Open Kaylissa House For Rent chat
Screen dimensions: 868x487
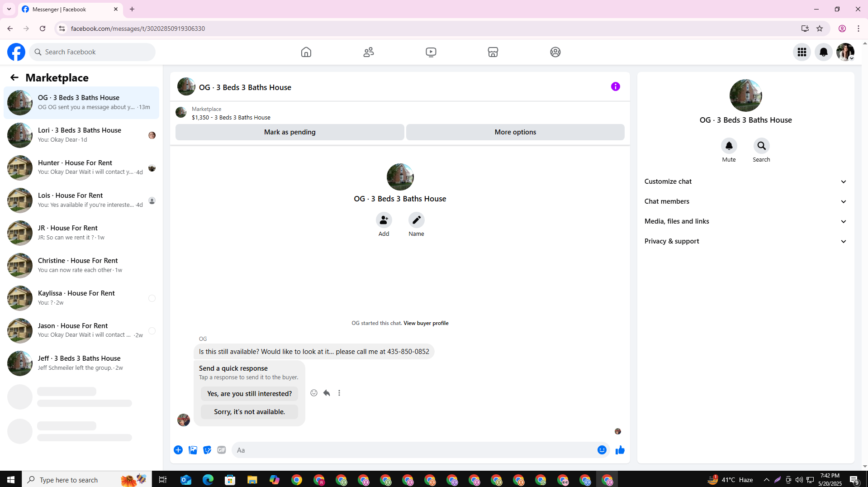click(x=81, y=298)
